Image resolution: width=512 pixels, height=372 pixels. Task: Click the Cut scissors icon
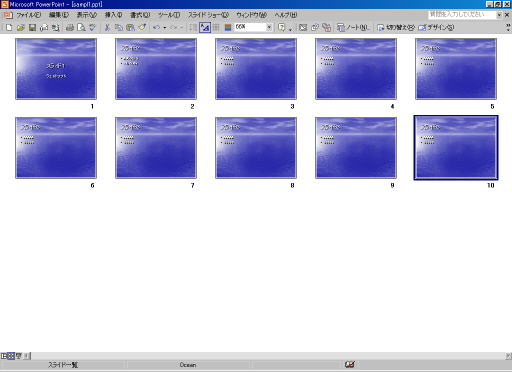coord(107,27)
